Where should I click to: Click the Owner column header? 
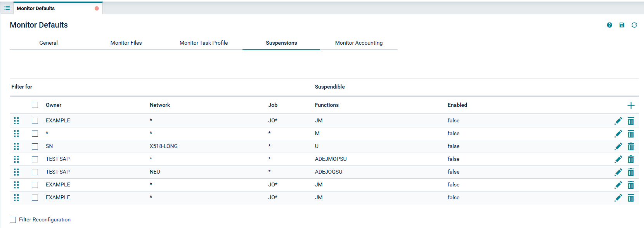[x=54, y=105]
